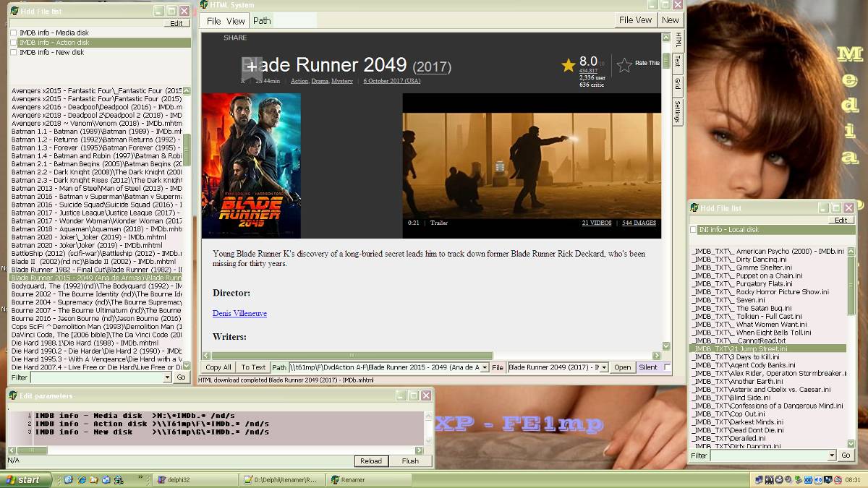Click the Denis Villeneuve link
The width and height of the screenshot is (868, 488).
click(x=239, y=313)
